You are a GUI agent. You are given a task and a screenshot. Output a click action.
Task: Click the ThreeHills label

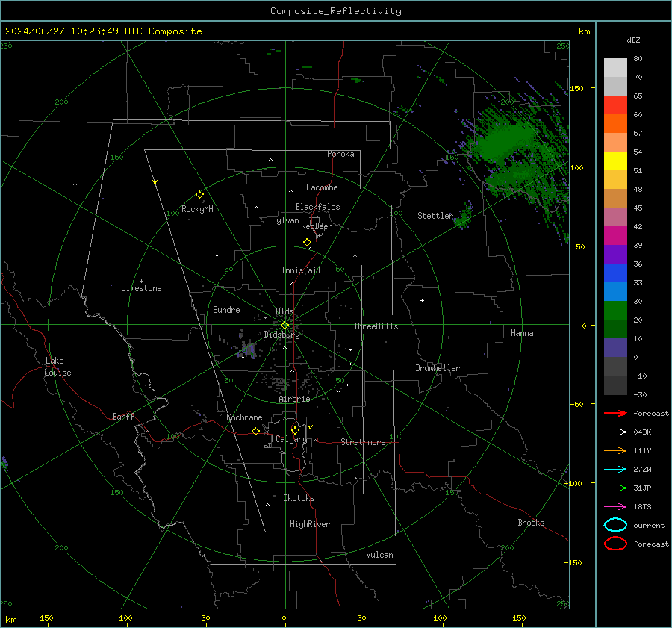[376, 326]
